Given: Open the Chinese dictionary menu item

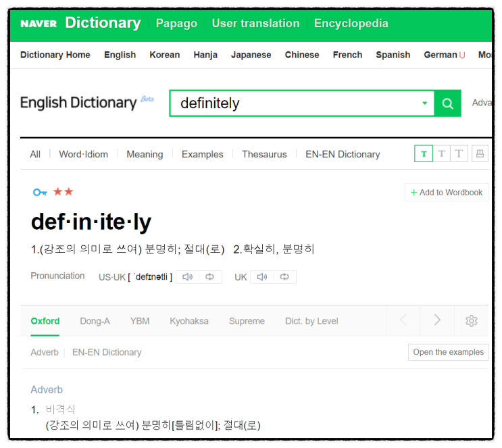Looking at the screenshot, I should [x=302, y=55].
